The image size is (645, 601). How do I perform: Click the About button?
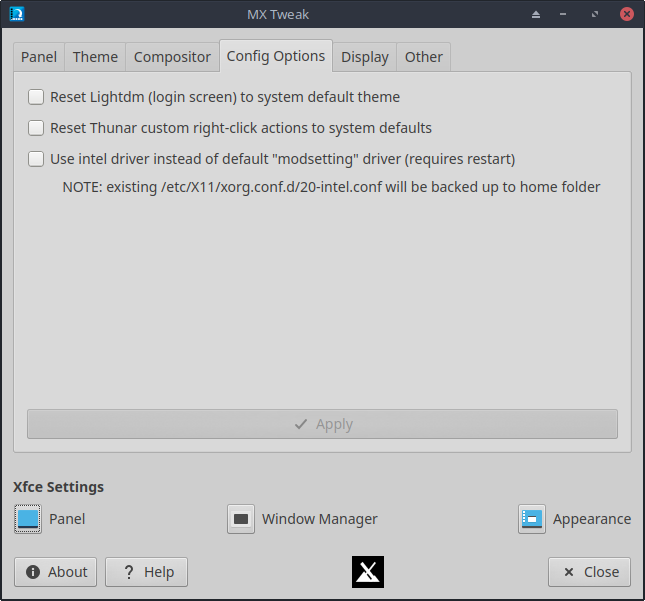56,572
